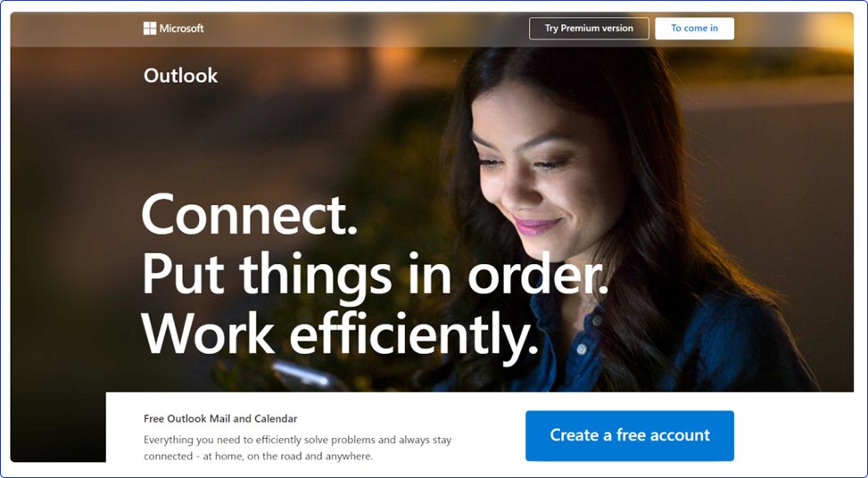Viewport: 868px width, 478px height.
Task: Sign in via the To come in button
Action: pyautogui.click(x=695, y=29)
